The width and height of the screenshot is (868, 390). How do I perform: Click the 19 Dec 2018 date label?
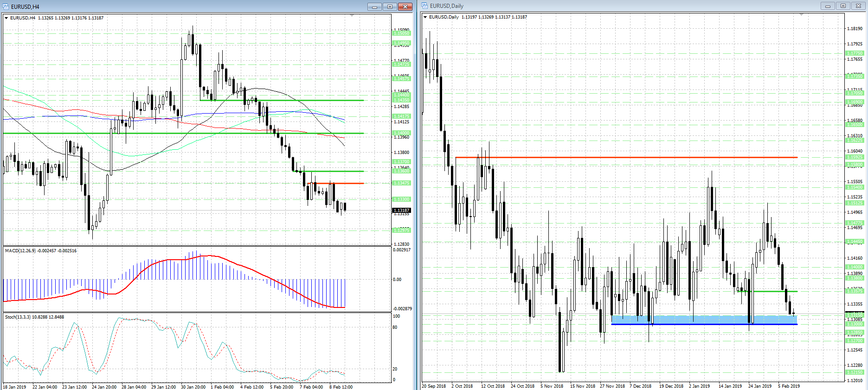point(671,386)
